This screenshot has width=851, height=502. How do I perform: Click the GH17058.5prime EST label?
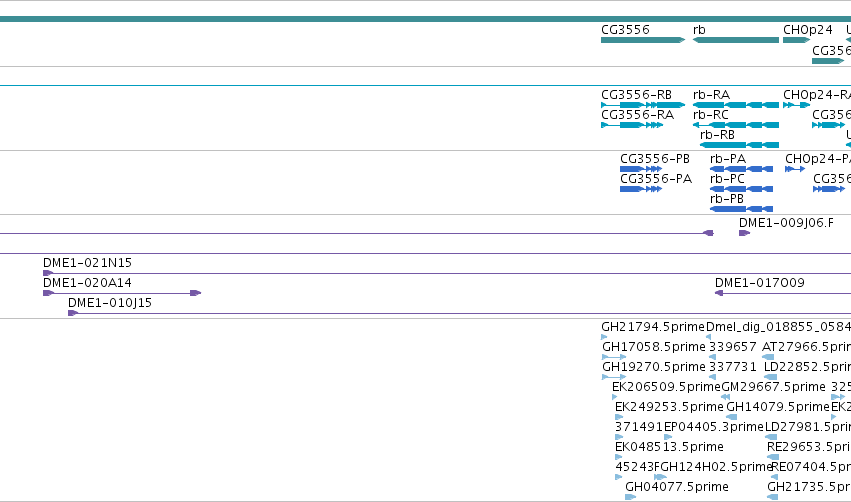point(654,347)
